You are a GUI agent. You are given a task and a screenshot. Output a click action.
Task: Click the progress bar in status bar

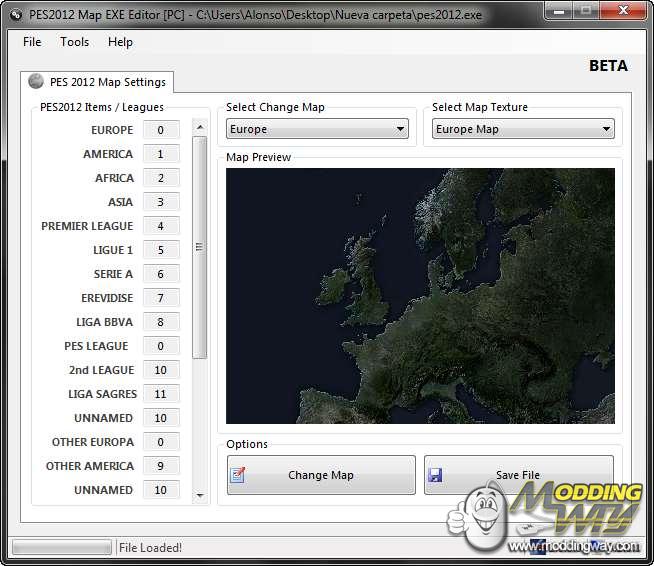click(x=61, y=548)
